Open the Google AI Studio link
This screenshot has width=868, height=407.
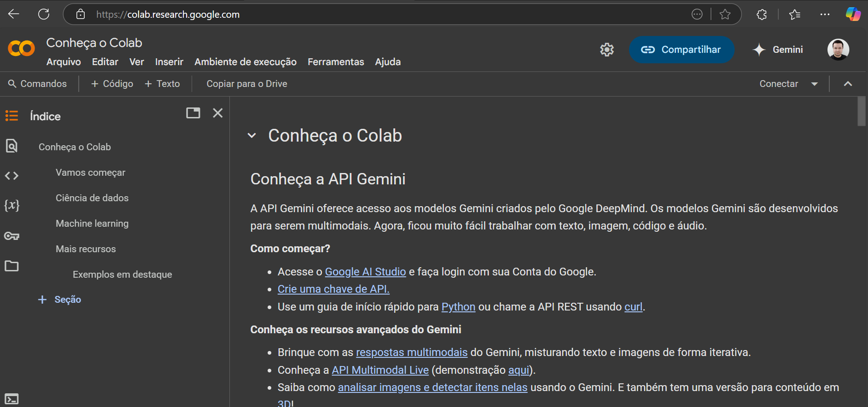pyautogui.click(x=365, y=272)
